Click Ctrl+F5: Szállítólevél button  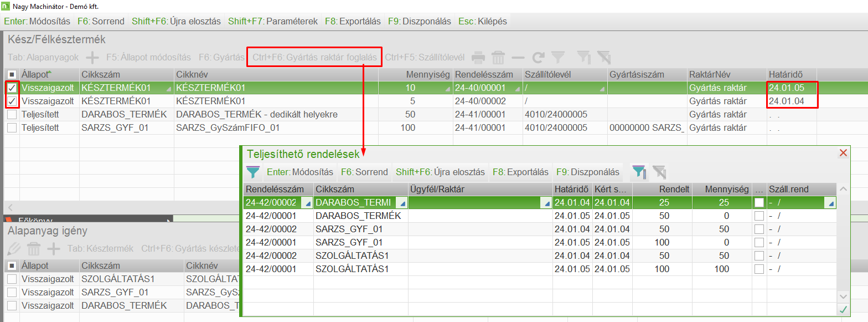point(425,57)
